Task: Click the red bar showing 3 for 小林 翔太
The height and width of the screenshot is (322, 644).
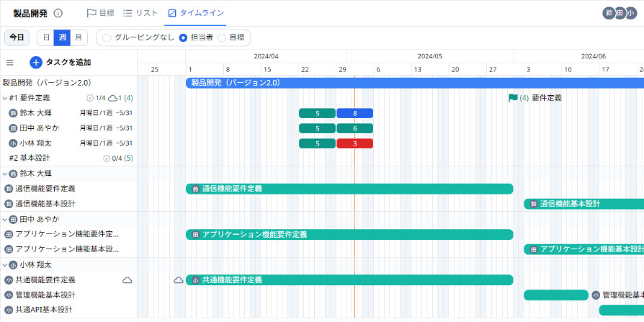Action: (355, 143)
